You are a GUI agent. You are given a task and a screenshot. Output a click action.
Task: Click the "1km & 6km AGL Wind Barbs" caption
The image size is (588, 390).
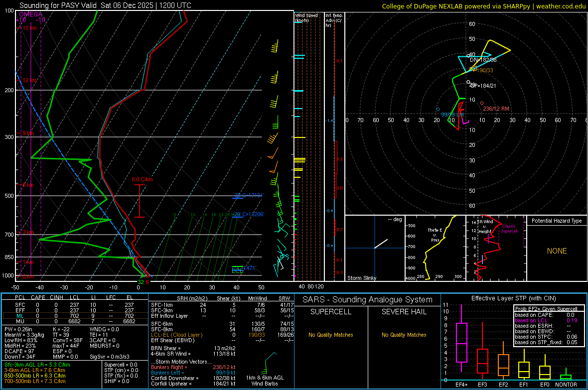tap(265, 381)
